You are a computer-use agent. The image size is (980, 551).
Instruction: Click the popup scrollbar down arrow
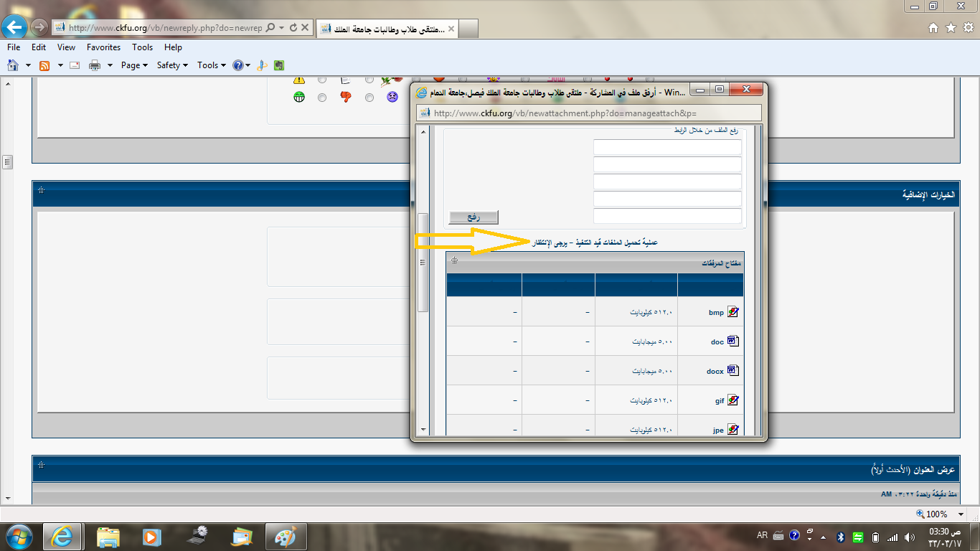click(x=423, y=429)
